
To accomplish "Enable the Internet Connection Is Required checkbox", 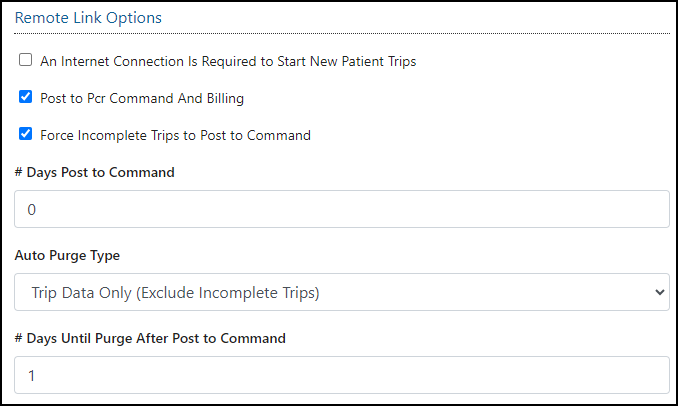I will click(26, 61).
